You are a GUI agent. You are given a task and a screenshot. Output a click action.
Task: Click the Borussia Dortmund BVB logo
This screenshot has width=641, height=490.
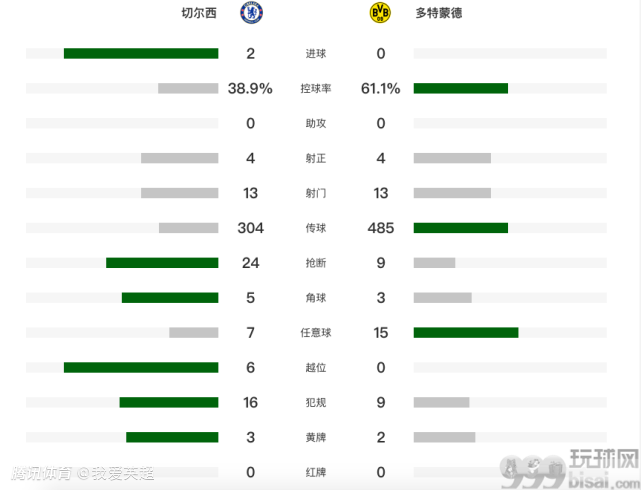380,13
